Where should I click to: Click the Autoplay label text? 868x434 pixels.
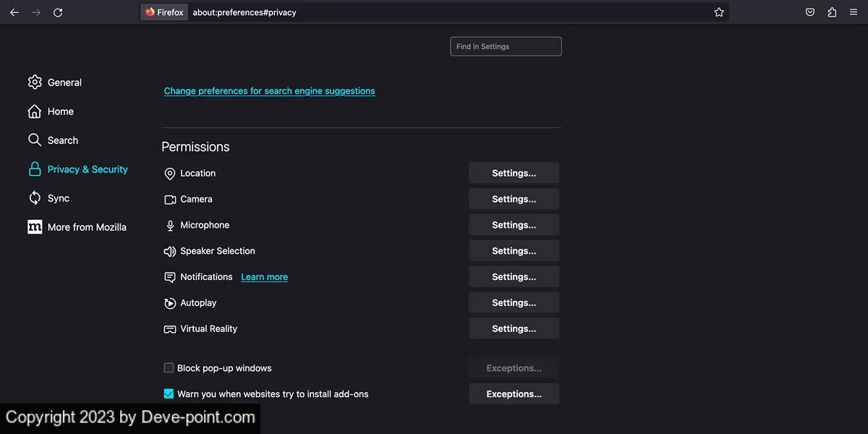pyautogui.click(x=198, y=303)
